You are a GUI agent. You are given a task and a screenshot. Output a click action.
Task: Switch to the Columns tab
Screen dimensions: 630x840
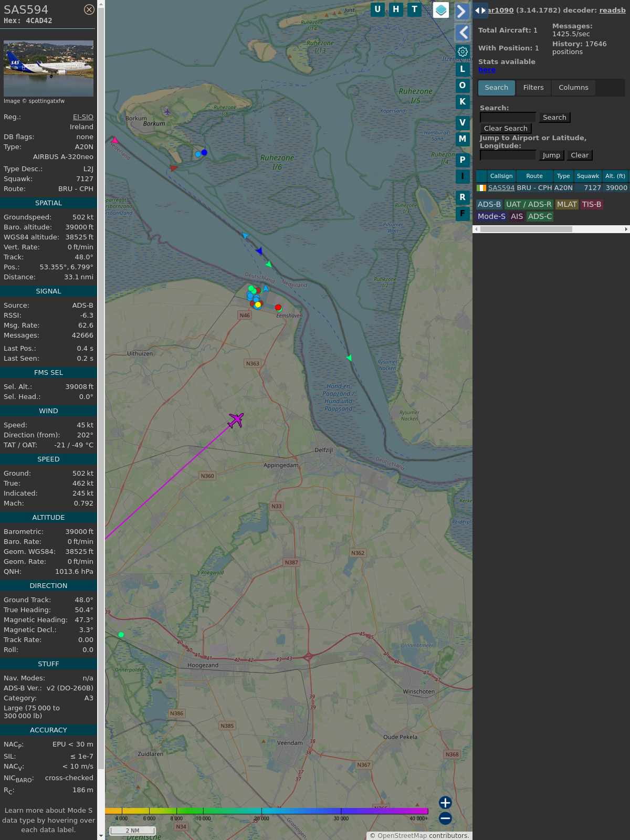573,88
